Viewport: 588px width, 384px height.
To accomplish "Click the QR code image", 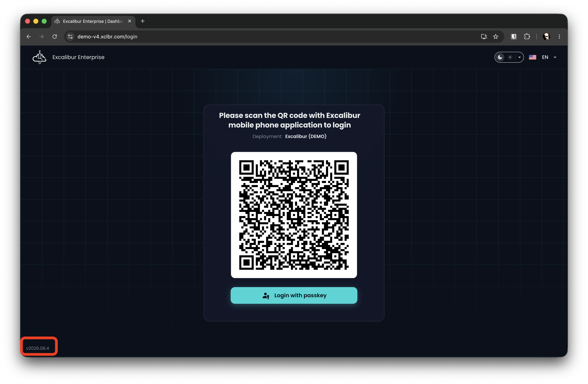I will (x=294, y=215).
